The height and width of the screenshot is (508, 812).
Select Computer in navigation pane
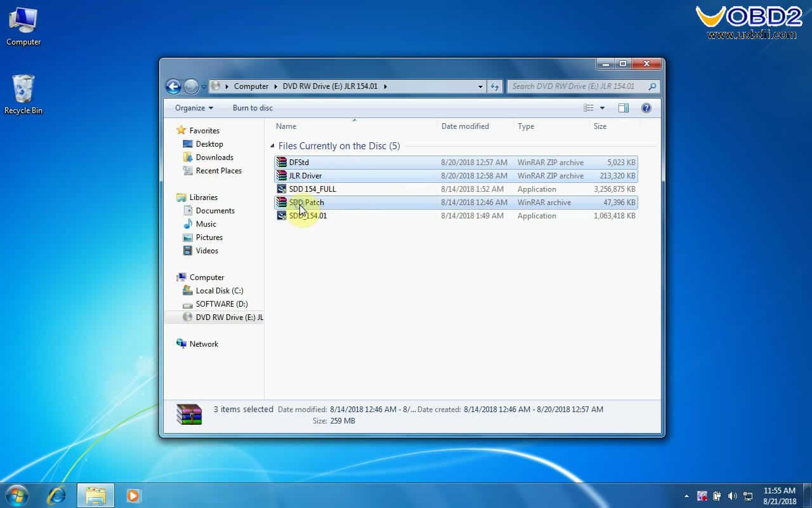207,277
